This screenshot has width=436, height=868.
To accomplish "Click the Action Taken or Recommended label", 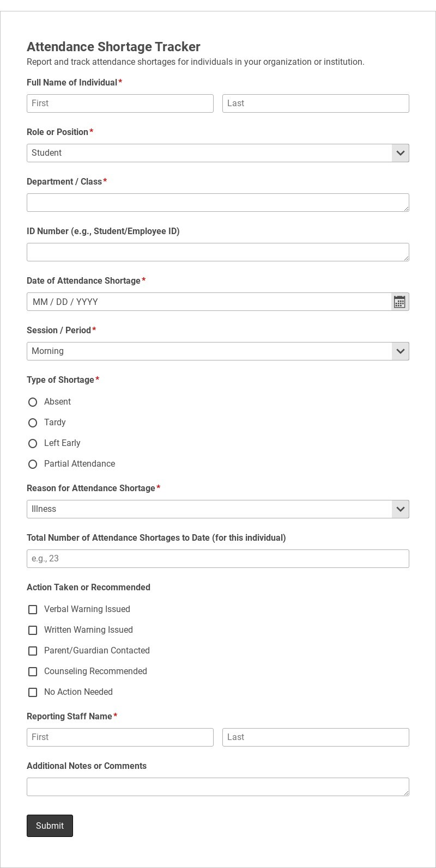I will pyautogui.click(x=88, y=588).
